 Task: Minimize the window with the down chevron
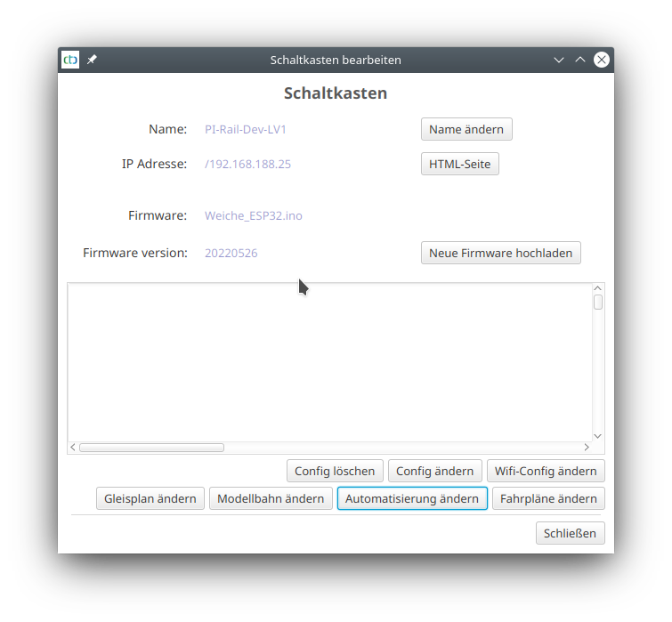559,60
